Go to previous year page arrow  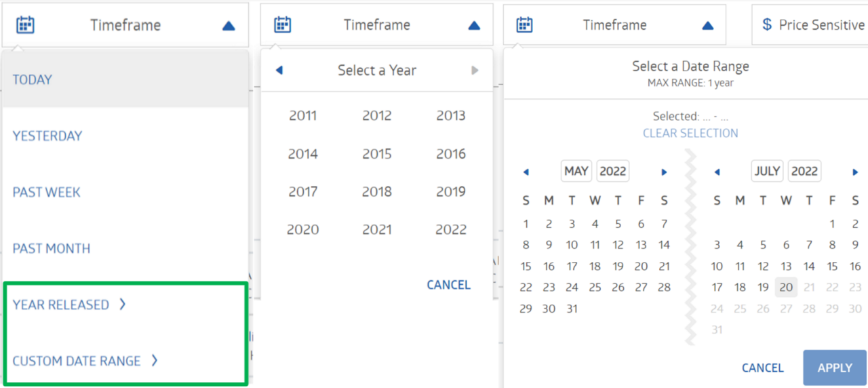click(279, 71)
